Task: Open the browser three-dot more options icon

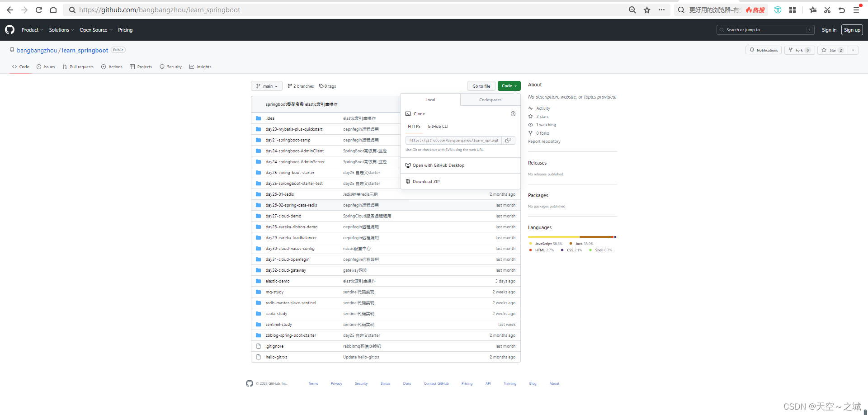Action: point(661,10)
